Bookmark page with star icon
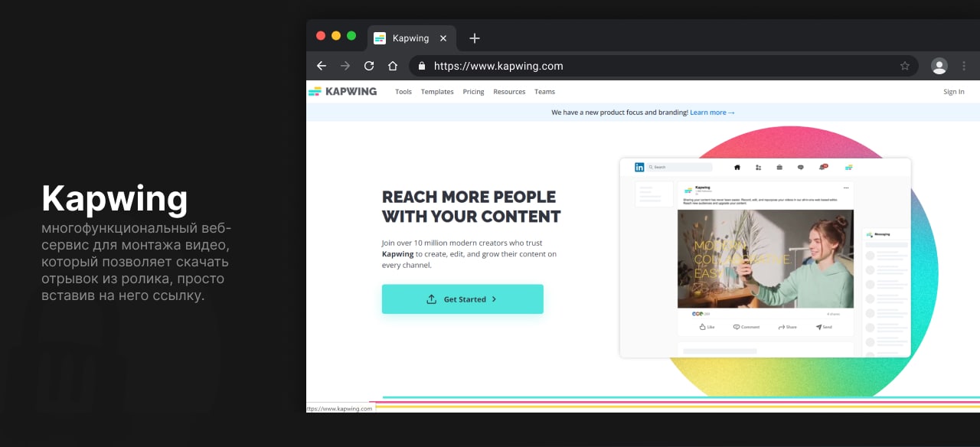980x447 pixels. pyautogui.click(x=905, y=66)
